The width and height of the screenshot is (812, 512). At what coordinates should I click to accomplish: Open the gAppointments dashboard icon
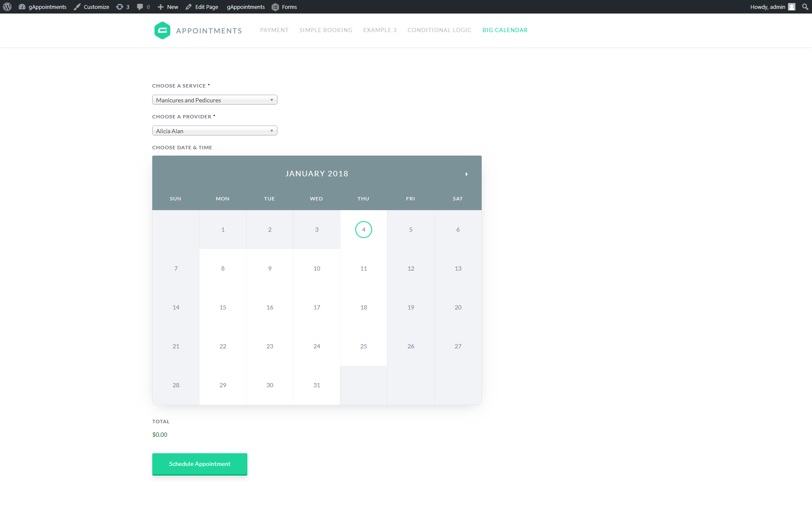pos(22,7)
